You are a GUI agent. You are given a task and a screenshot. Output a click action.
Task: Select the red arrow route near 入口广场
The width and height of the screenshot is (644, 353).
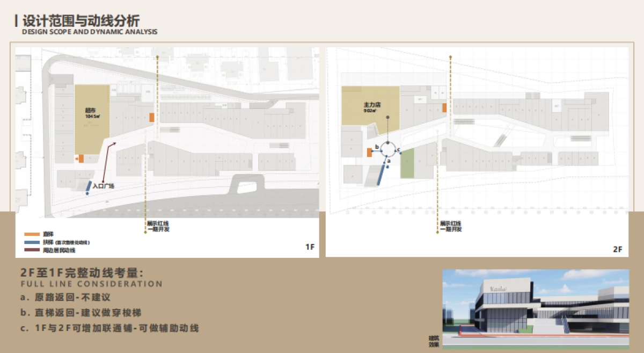(x=106, y=162)
